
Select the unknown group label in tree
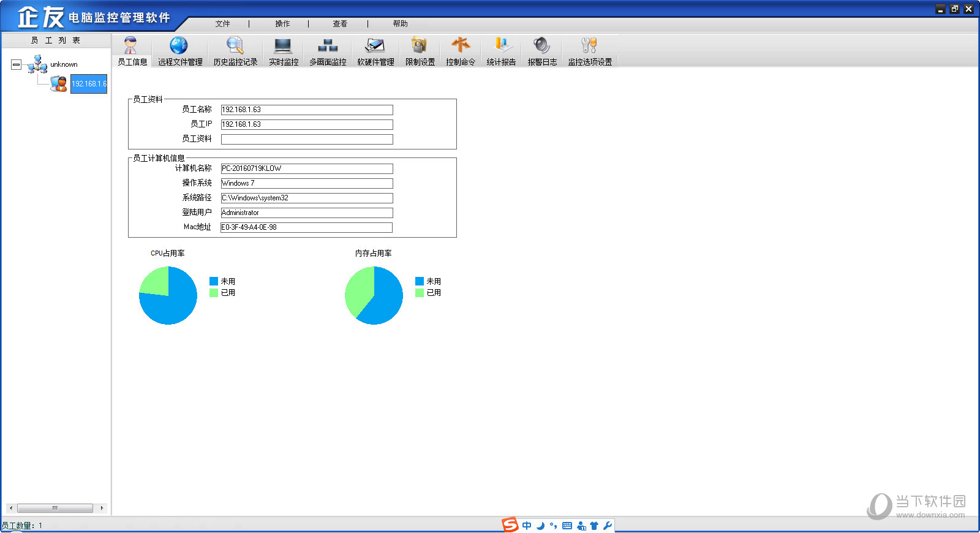point(64,64)
